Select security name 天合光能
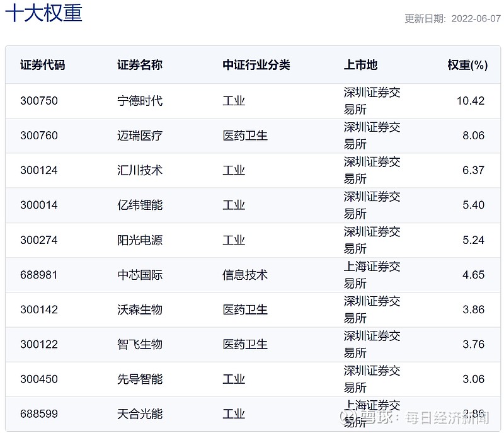504x433 pixels. click(x=140, y=414)
